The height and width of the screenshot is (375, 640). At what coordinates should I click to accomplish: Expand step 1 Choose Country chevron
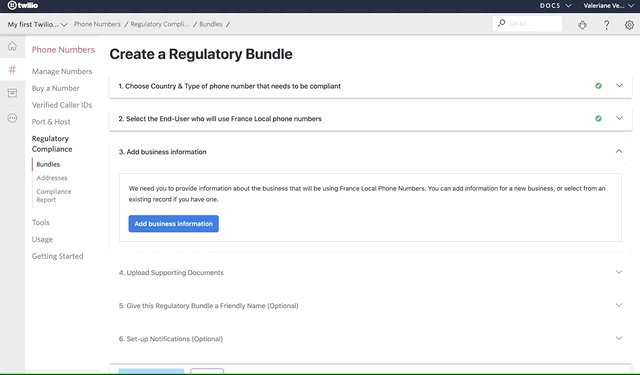click(x=619, y=86)
